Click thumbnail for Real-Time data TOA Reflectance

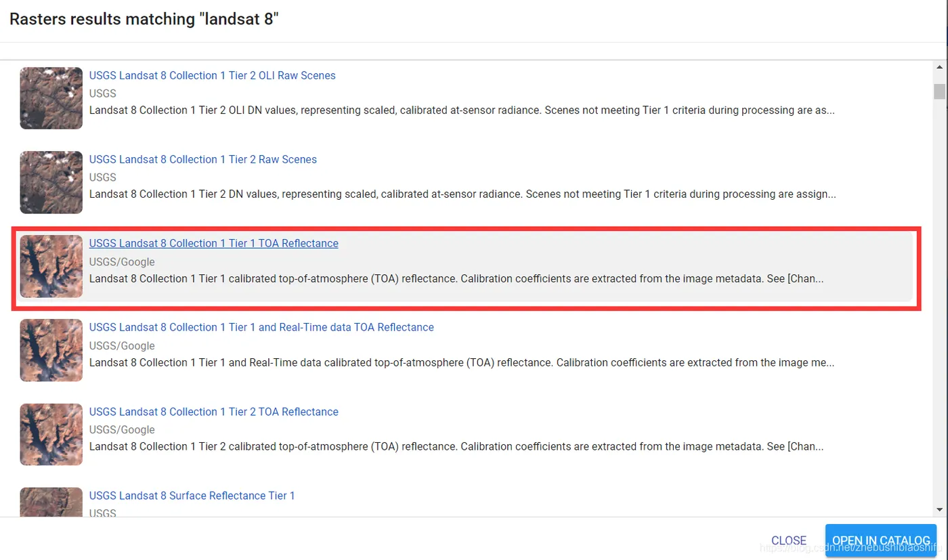[x=51, y=350]
